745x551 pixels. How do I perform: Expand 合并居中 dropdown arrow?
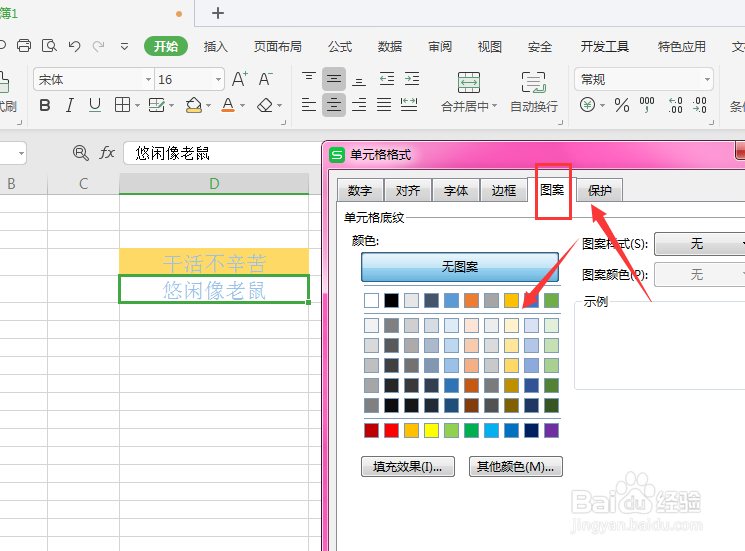pos(495,105)
